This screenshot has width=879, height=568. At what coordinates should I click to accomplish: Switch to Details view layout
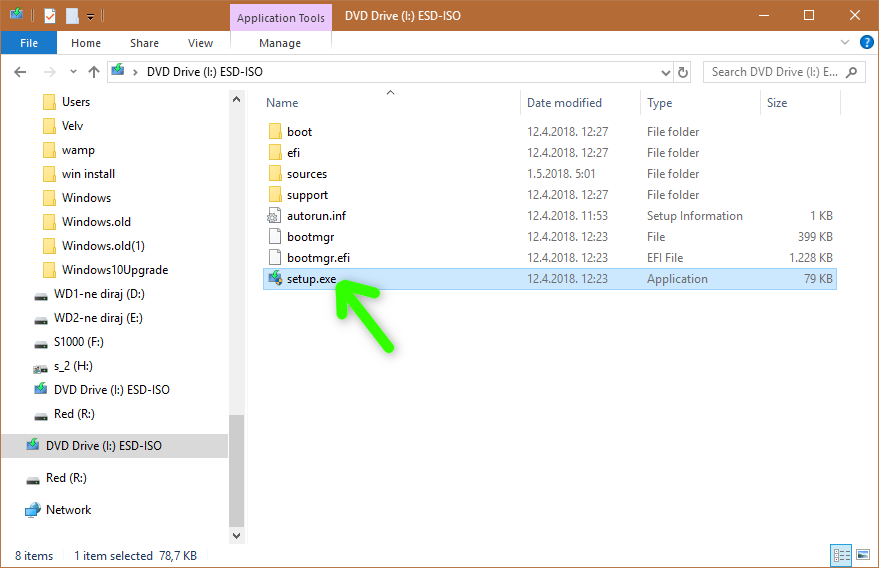(841, 555)
